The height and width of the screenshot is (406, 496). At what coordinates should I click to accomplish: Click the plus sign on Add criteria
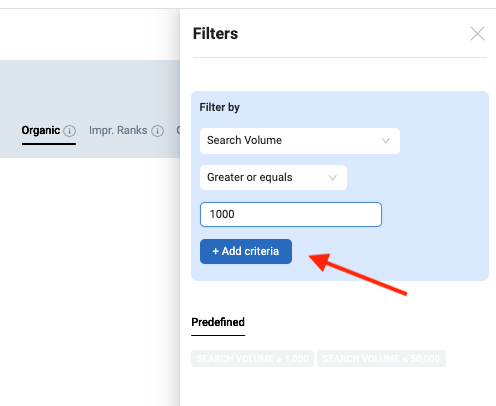[216, 251]
